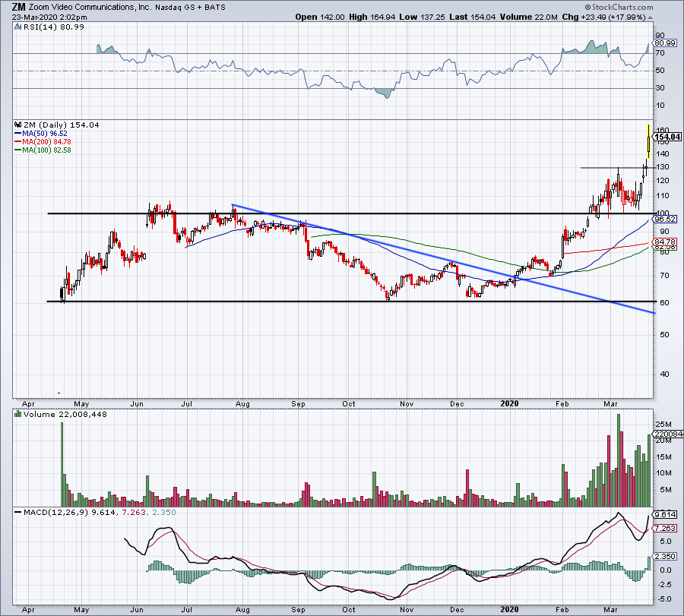Viewport: 684px width, 616px height.
Task: Click the blue MA(50) legend line swatch
Action: click(18, 134)
